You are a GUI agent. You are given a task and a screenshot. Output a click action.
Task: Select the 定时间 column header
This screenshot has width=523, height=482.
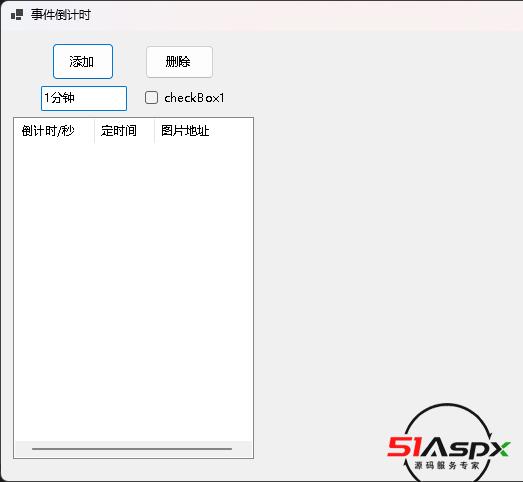click(124, 131)
